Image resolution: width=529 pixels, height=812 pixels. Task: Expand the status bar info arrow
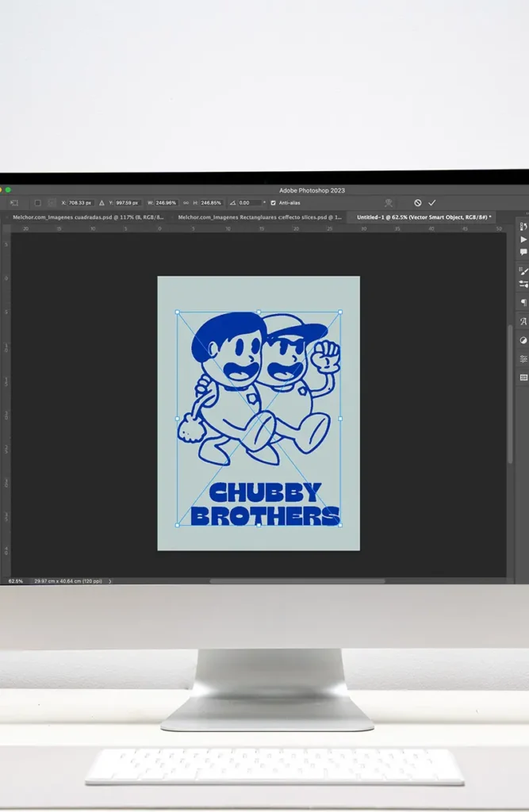tap(109, 581)
